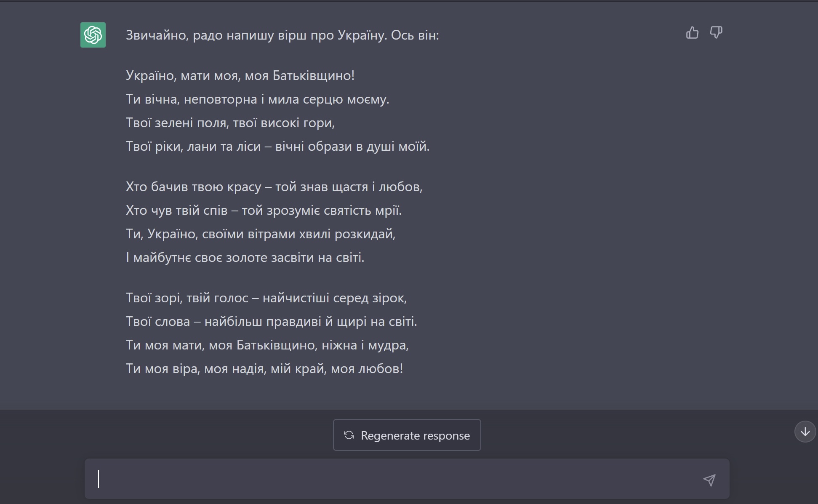Viewport: 818px width, 504px height.
Task: Click the line starting "Хто чув твій спів"
Action: point(264,211)
